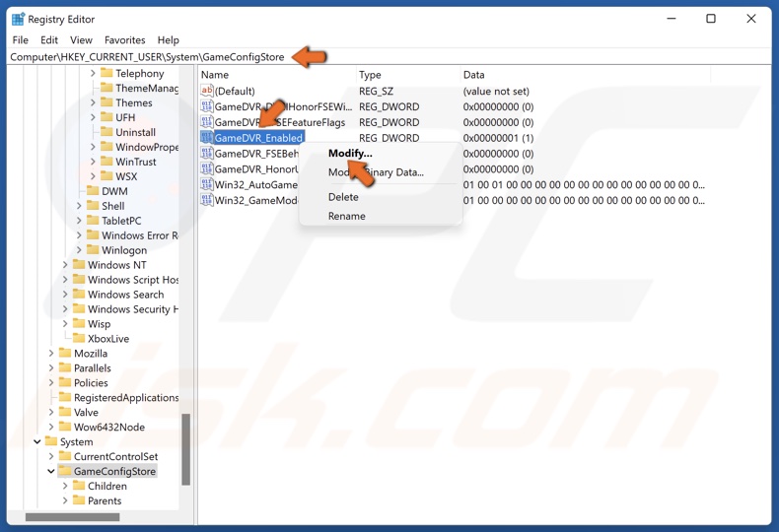Click the Shell folder icon
This screenshot has height=532, width=779.
pyautogui.click(x=93, y=206)
